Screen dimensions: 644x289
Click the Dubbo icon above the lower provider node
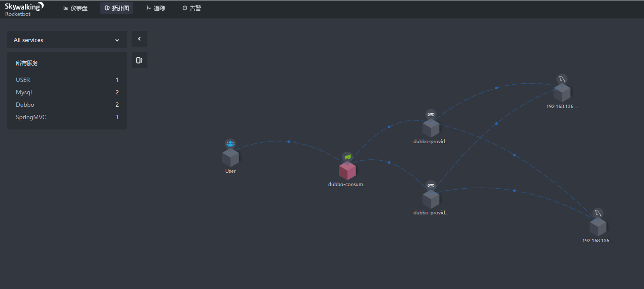tap(431, 186)
